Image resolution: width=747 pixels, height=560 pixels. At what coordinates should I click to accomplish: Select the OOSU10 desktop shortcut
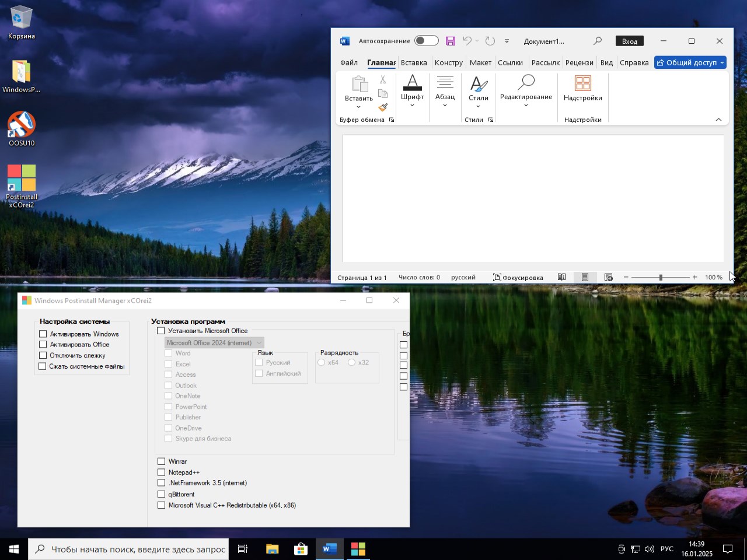pos(22,129)
